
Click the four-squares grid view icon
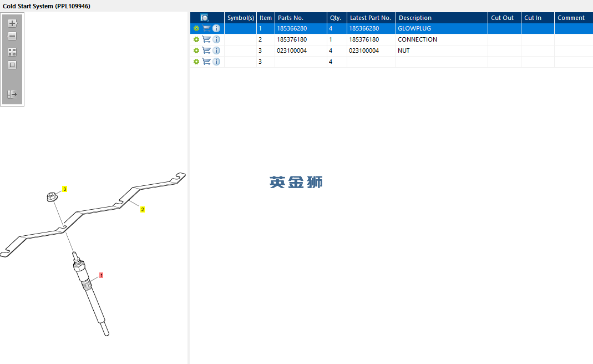[12, 52]
